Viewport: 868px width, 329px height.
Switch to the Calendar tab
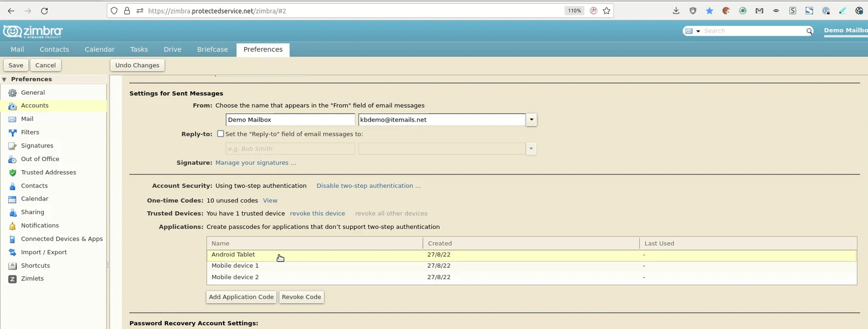(x=100, y=49)
